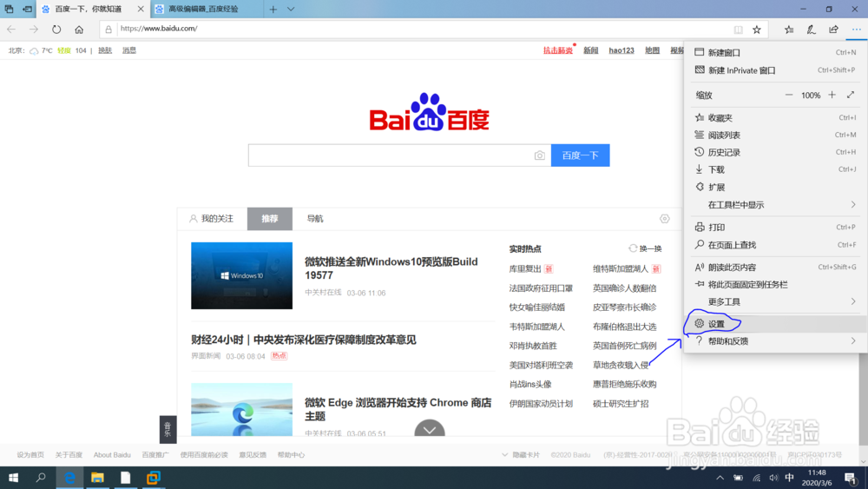The image size is (868, 489).
Task: Switch to 我的关注 tab
Action: [212, 219]
